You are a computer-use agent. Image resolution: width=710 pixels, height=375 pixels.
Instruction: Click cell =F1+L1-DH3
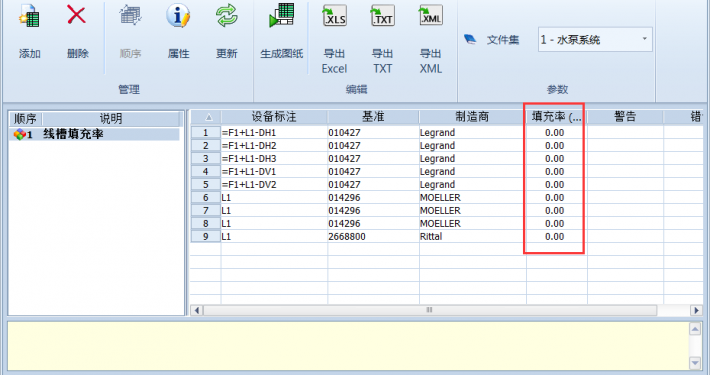coord(274,159)
